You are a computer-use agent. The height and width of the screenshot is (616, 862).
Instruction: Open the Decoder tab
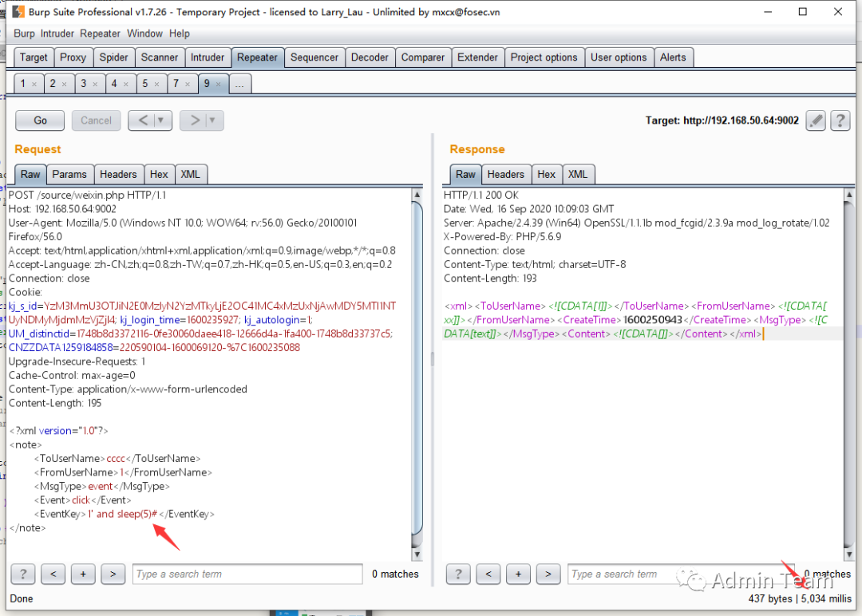coord(370,57)
